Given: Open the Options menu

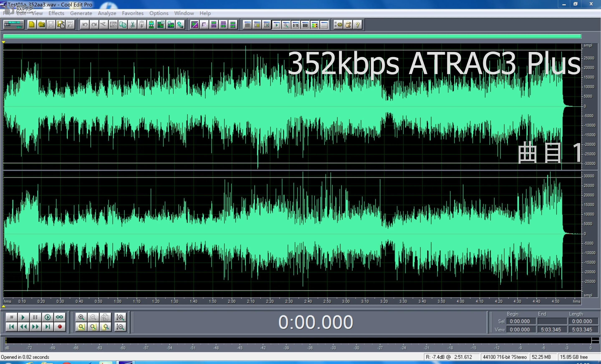Looking at the screenshot, I should (159, 13).
